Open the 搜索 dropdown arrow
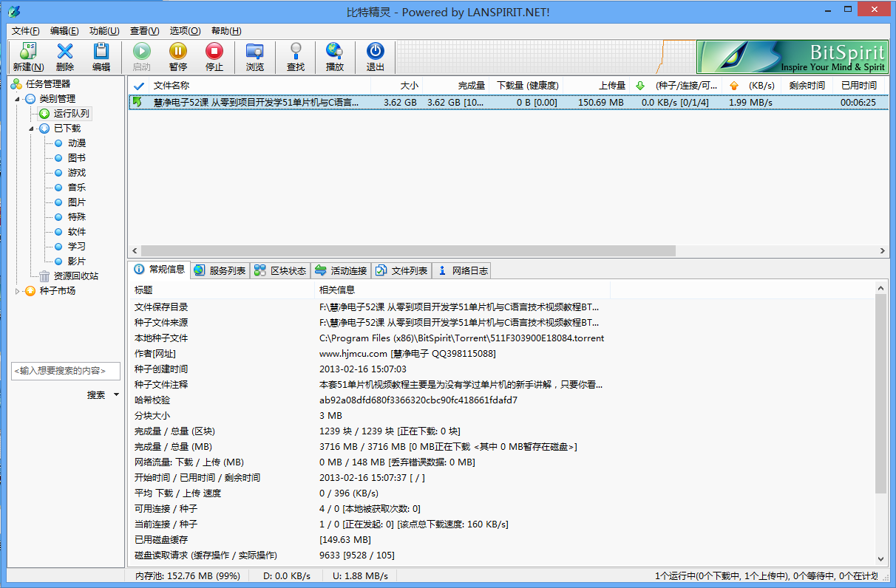Screen dimensions: 896x588 pos(116,395)
